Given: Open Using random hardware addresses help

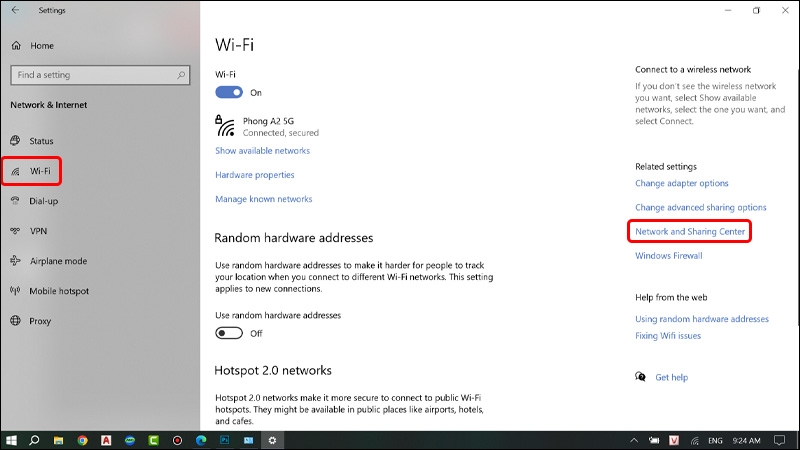Looking at the screenshot, I should pos(702,319).
